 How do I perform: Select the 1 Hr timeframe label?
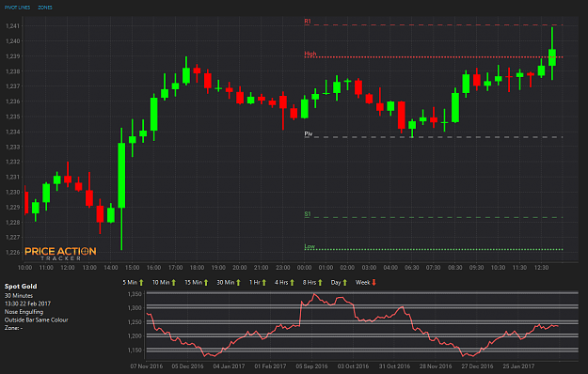pos(255,283)
